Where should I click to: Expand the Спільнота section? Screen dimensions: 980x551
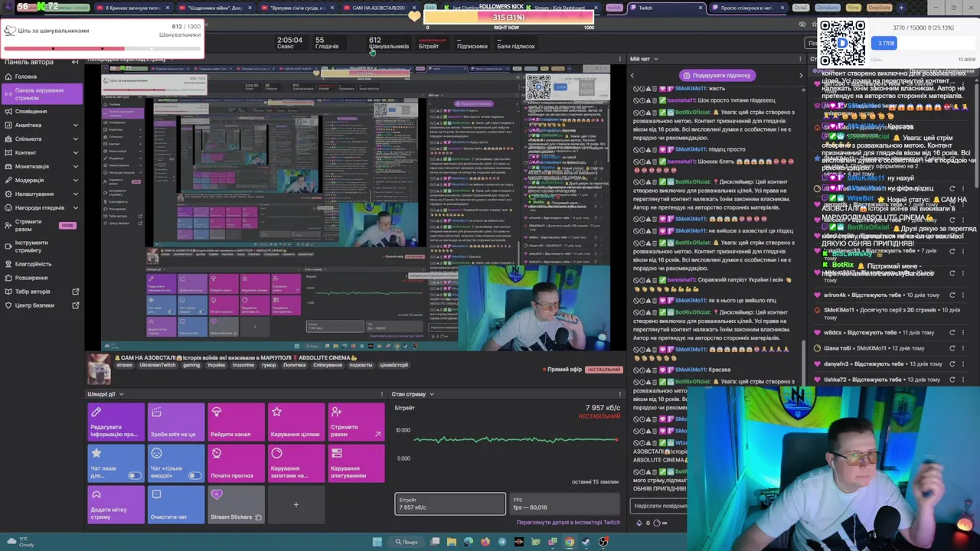41,139
